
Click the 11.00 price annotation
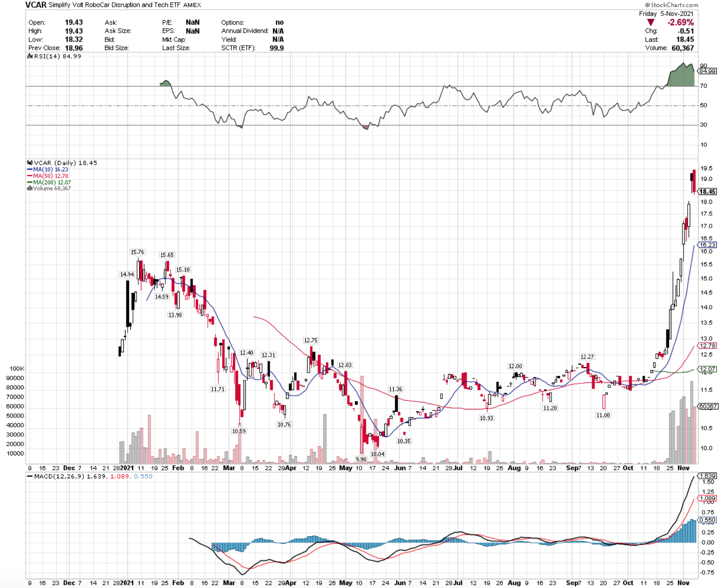tap(603, 415)
